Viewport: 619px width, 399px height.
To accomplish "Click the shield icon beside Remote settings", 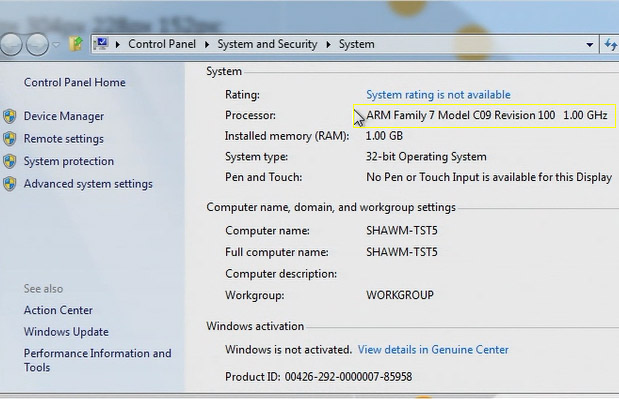I will (9, 139).
